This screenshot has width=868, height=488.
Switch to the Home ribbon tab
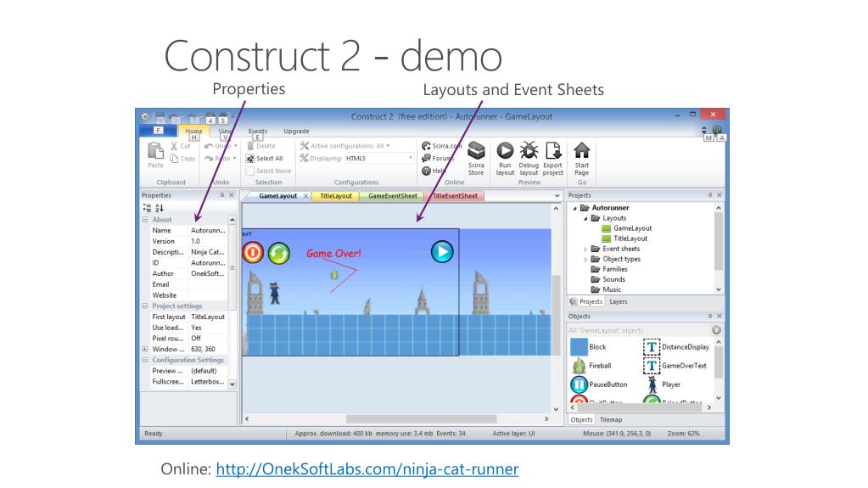point(193,132)
